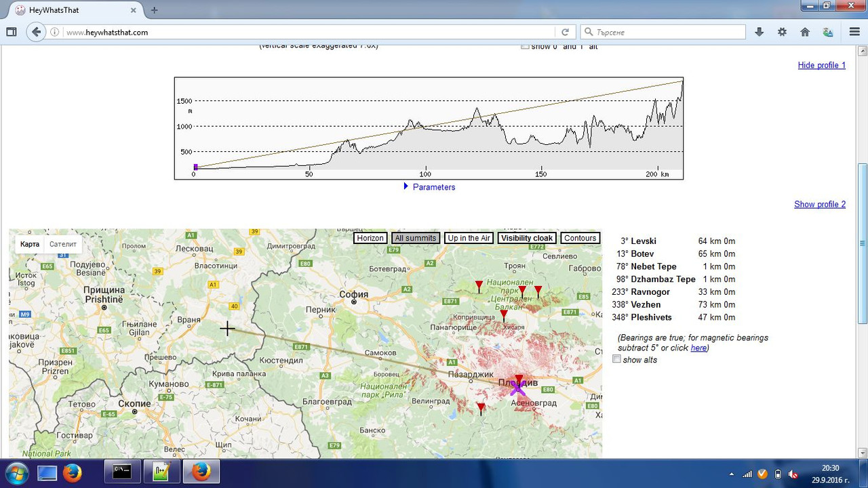Click the red summit marker near Koprivshtitsa
This screenshot has width=868, height=488.
coord(504,315)
